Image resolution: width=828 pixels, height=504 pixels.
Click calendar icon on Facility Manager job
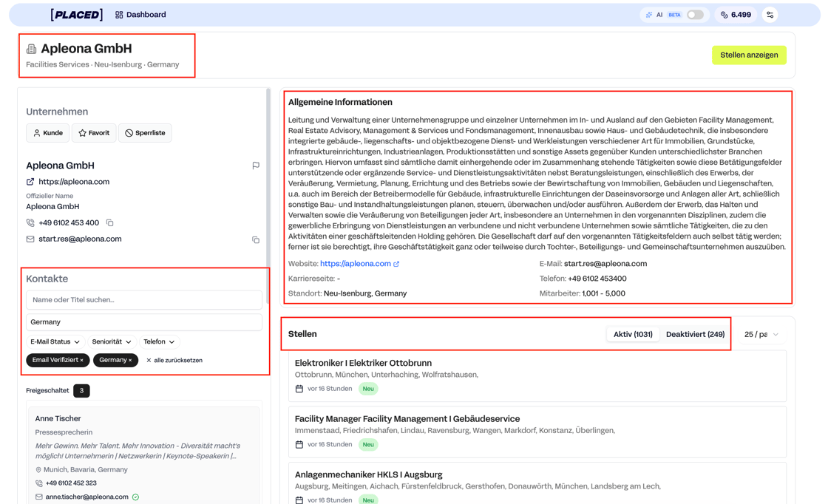click(x=299, y=445)
